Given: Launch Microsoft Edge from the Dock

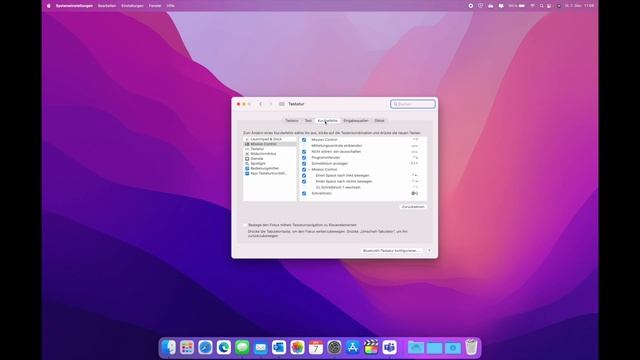Looking at the screenshot, I should pyautogui.click(x=224, y=347).
